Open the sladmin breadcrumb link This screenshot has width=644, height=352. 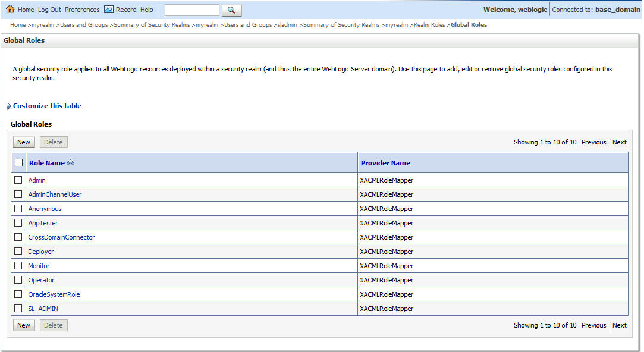coord(287,24)
